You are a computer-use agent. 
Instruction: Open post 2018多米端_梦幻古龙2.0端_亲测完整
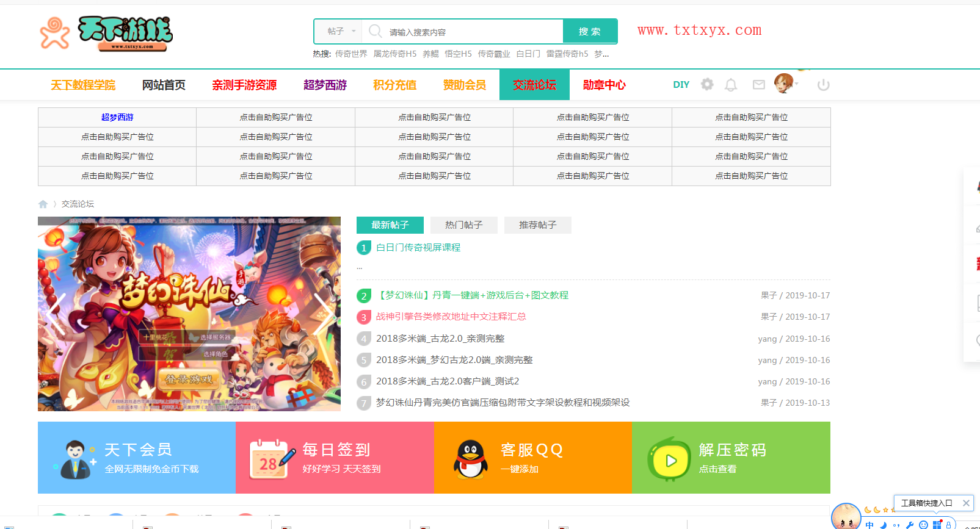click(x=454, y=360)
